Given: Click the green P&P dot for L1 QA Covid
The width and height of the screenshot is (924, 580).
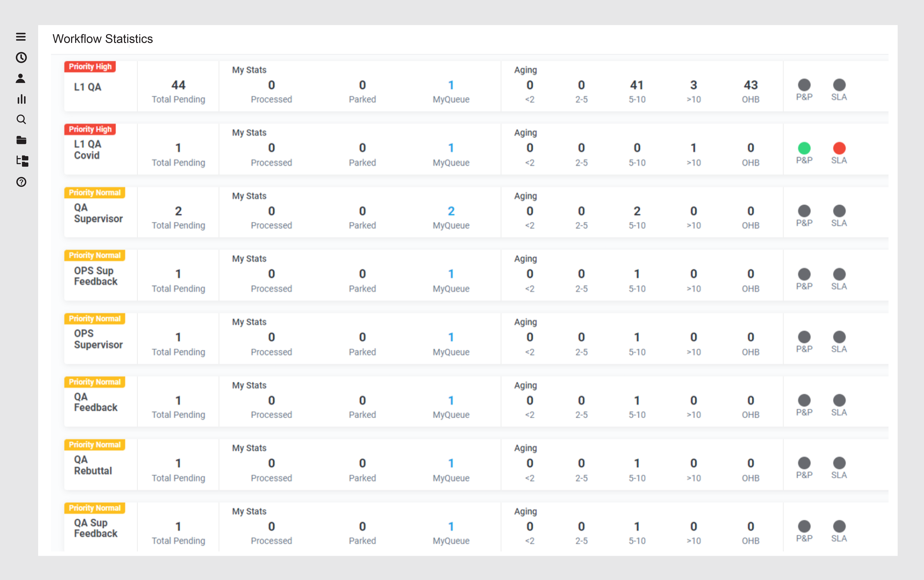Looking at the screenshot, I should point(804,148).
